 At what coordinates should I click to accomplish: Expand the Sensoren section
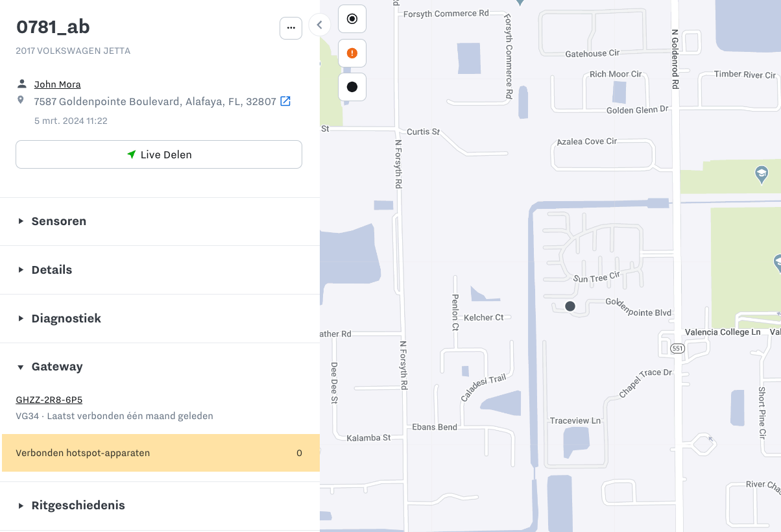pyautogui.click(x=58, y=221)
